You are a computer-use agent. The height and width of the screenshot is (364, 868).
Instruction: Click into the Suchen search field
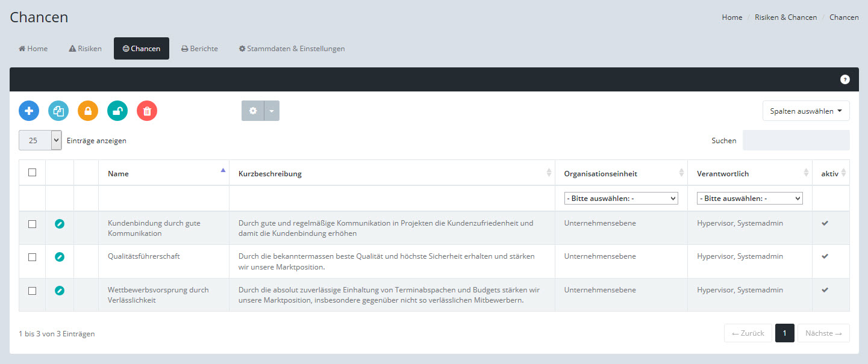796,140
